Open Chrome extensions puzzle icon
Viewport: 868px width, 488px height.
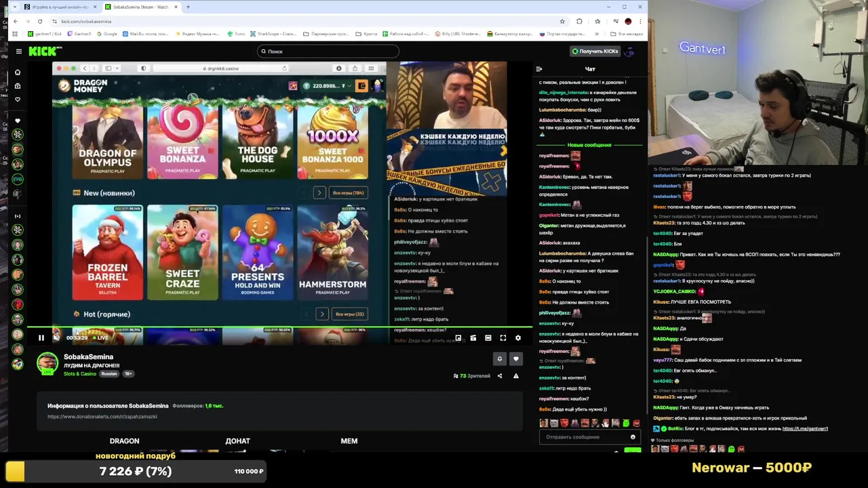tap(579, 21)
